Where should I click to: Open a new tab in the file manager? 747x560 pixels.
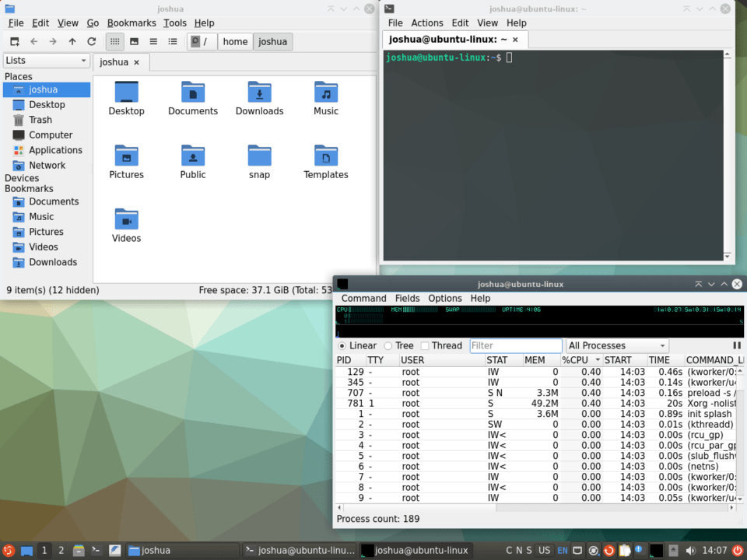point(14,41)
